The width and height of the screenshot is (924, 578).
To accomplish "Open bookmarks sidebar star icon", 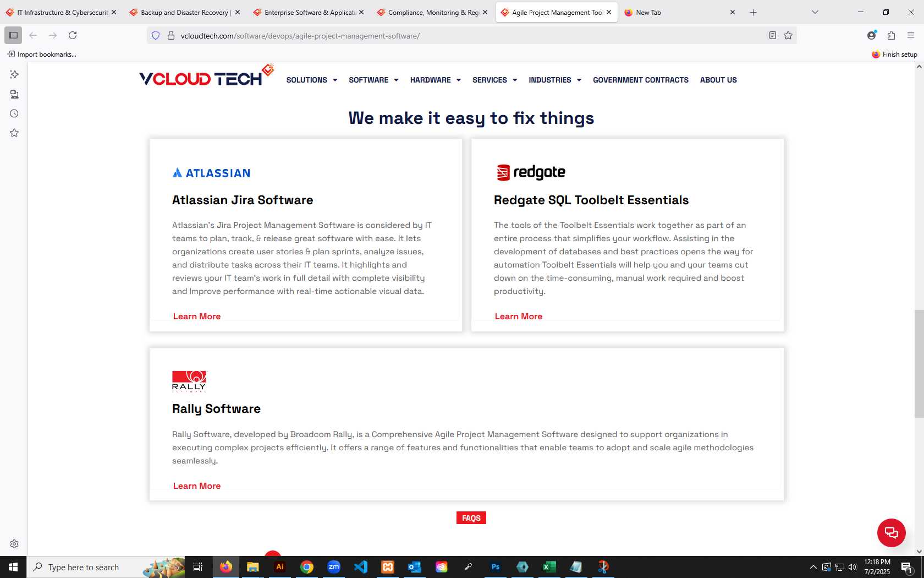I will point(14,133).
